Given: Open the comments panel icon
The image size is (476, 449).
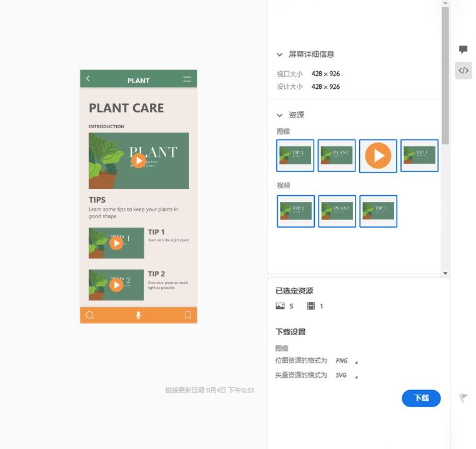Looking at the screenshot, I should 463,49.
